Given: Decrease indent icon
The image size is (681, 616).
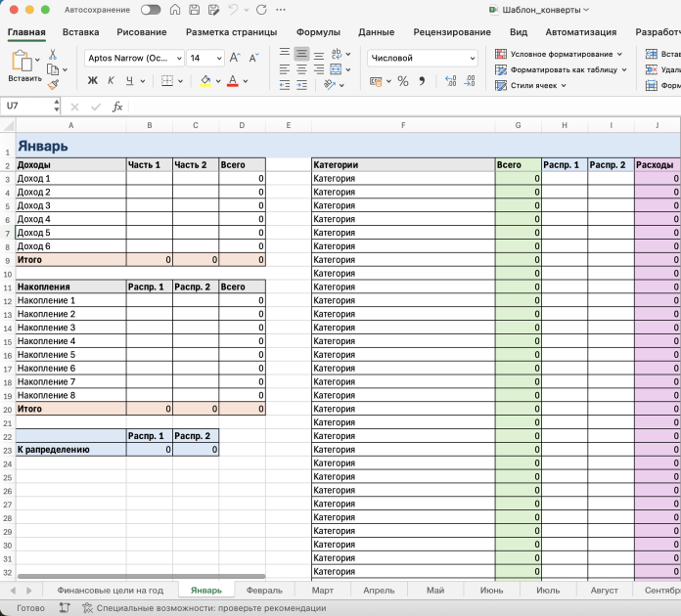Looking at the screenshot, I should pos(285,85).
